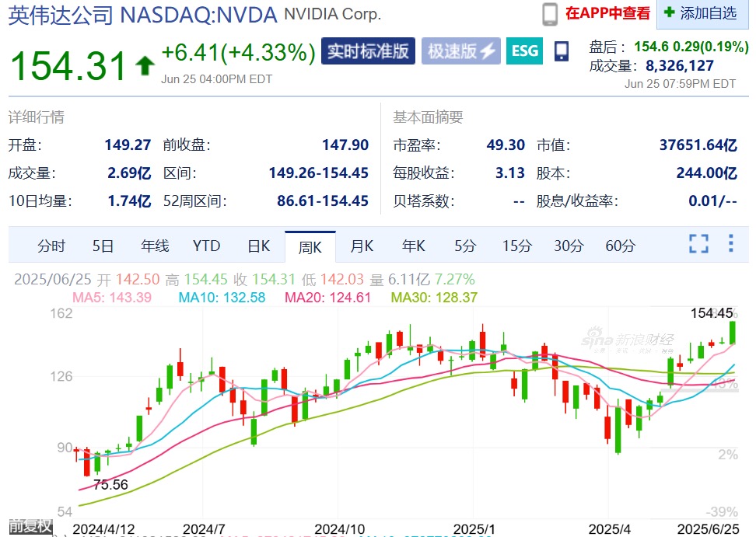The width and height of the screenshot is (756, 537).
Task: Click the 2024/7 date axis label
Action: (204, 529)
